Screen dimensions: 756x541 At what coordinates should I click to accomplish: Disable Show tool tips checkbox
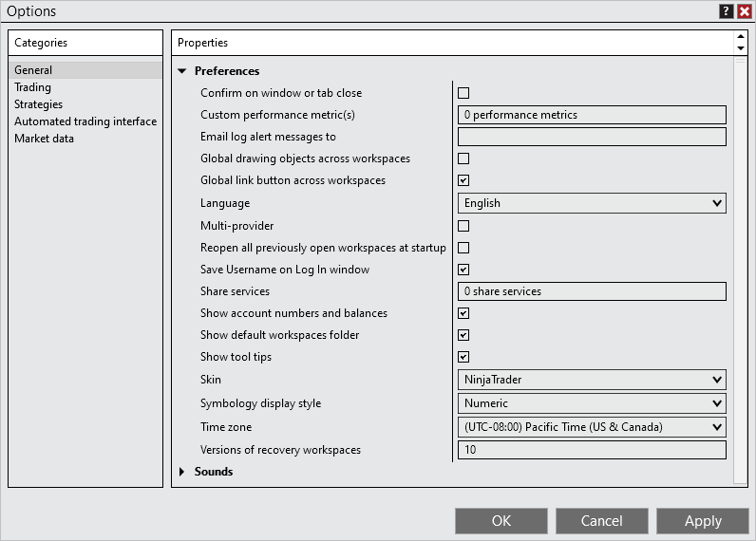coord(463,357)
